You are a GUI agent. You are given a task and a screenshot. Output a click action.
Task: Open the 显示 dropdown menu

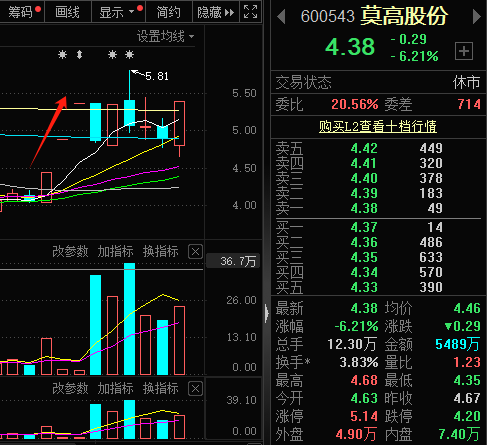coord(118,12)
